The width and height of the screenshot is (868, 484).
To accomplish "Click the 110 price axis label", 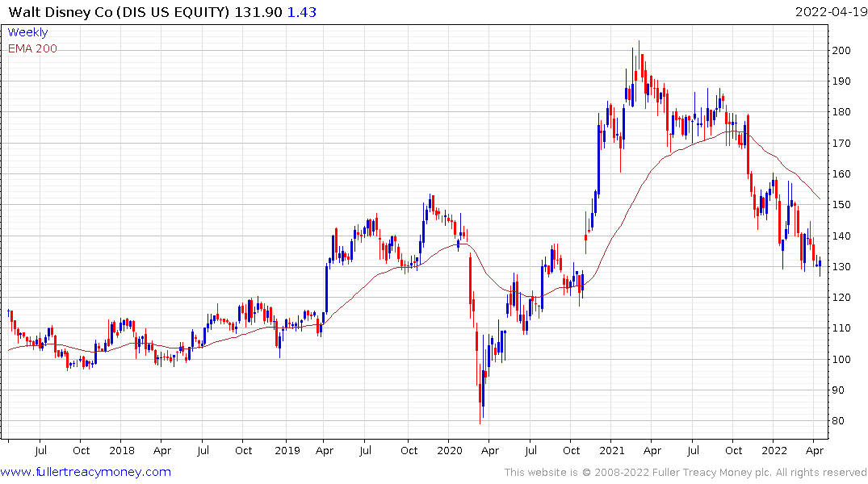I will pos(841,328).
